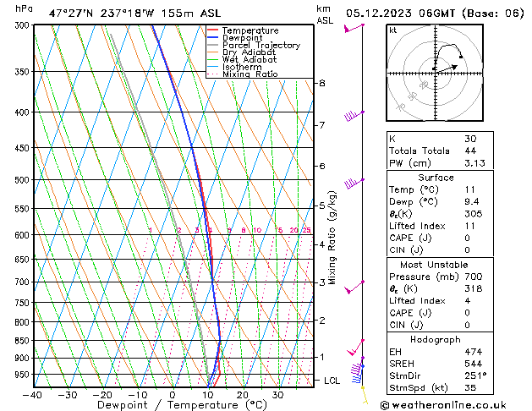Click the surface Dewp value 9.4
The height and width of the screenshot is (411, 532).
472,202
